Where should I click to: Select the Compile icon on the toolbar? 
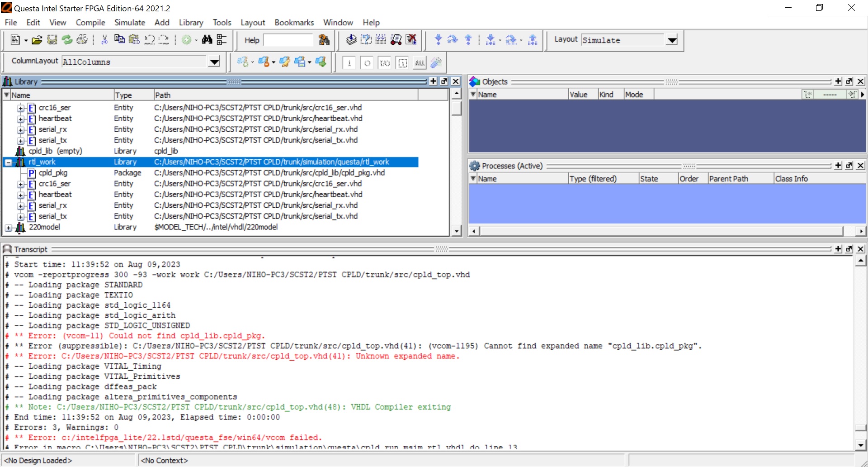tap(350, 40)
